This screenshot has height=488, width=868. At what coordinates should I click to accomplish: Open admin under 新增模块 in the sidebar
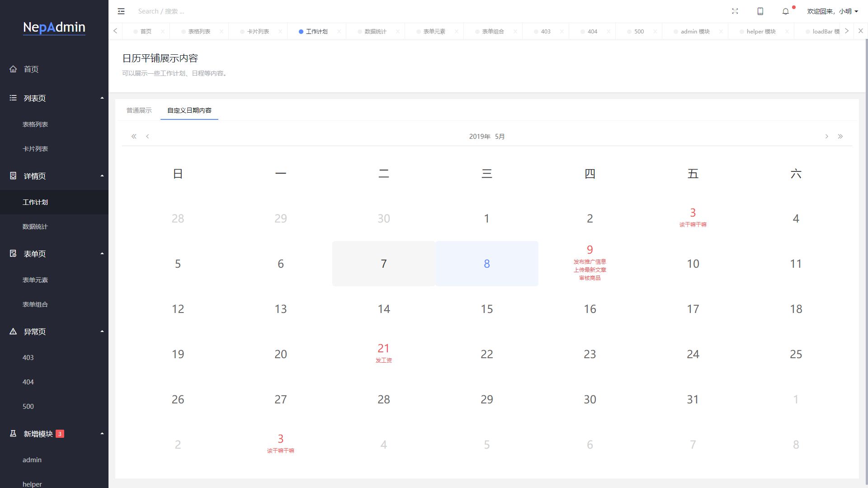click(x=54, y=460)
